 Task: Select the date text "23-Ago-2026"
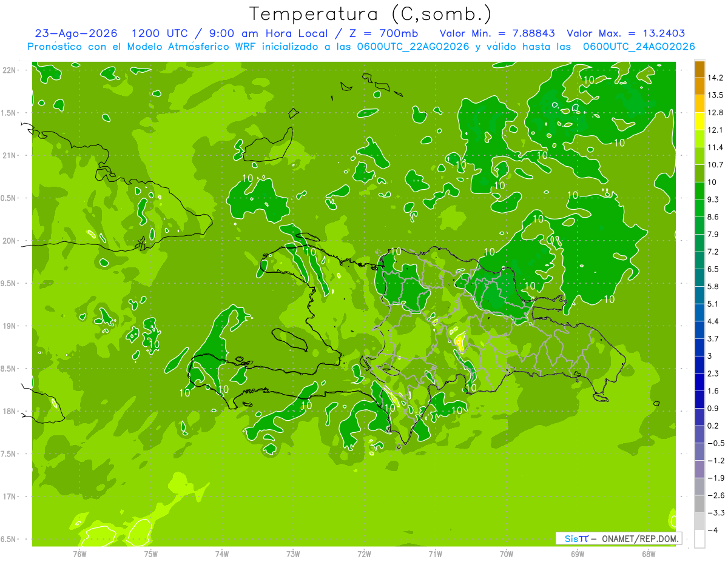tap(75, 33)
